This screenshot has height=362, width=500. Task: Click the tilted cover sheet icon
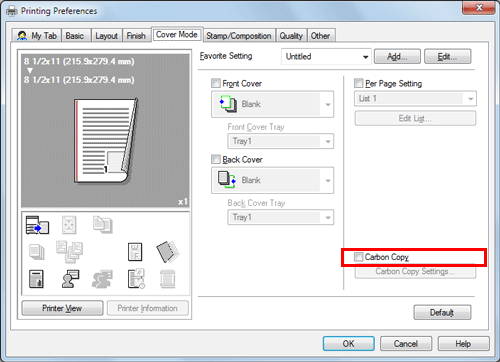(168, 252)
